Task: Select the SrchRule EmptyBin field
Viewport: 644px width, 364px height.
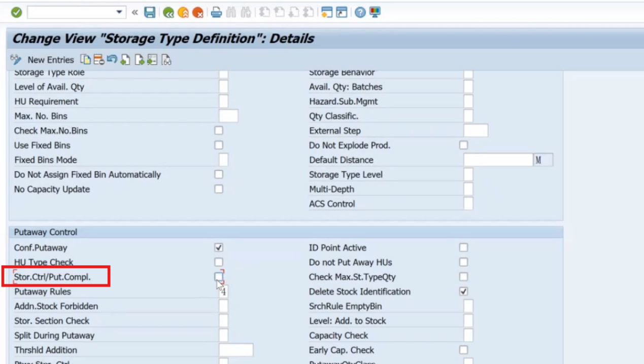Action: [468, 306]
